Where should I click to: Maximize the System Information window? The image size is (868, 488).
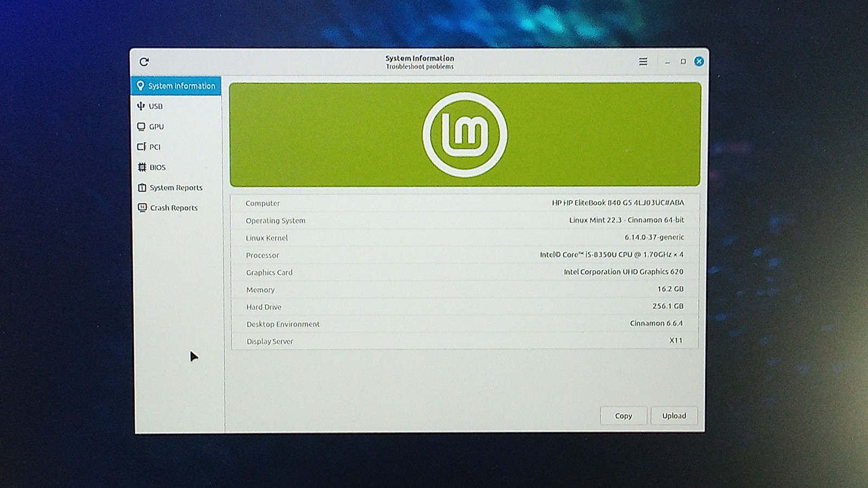[683, 62]
